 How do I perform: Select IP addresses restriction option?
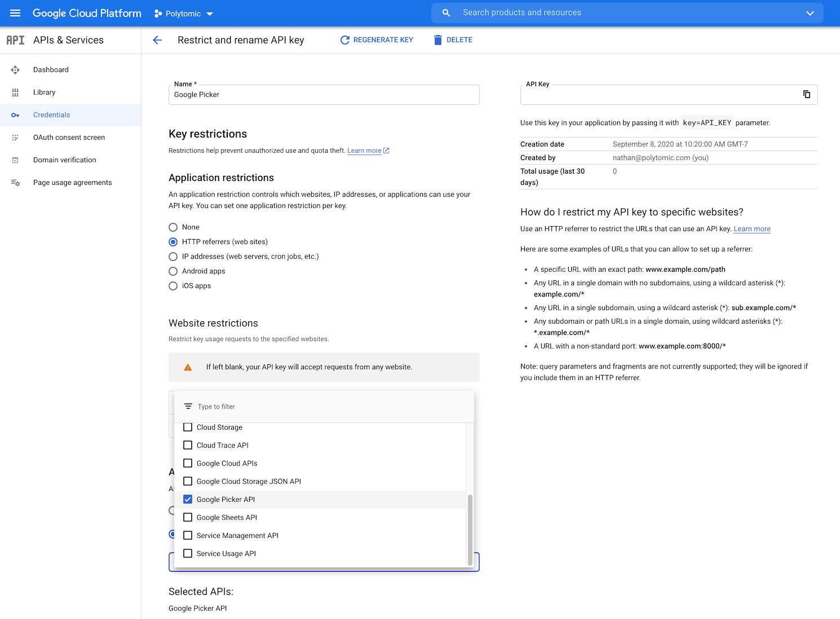click(173, 257)
